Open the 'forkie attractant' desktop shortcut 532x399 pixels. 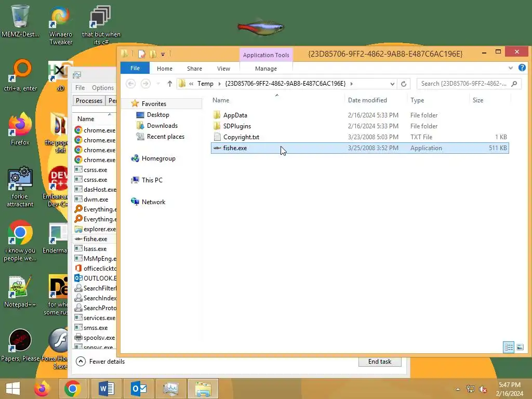coord(20,187)
